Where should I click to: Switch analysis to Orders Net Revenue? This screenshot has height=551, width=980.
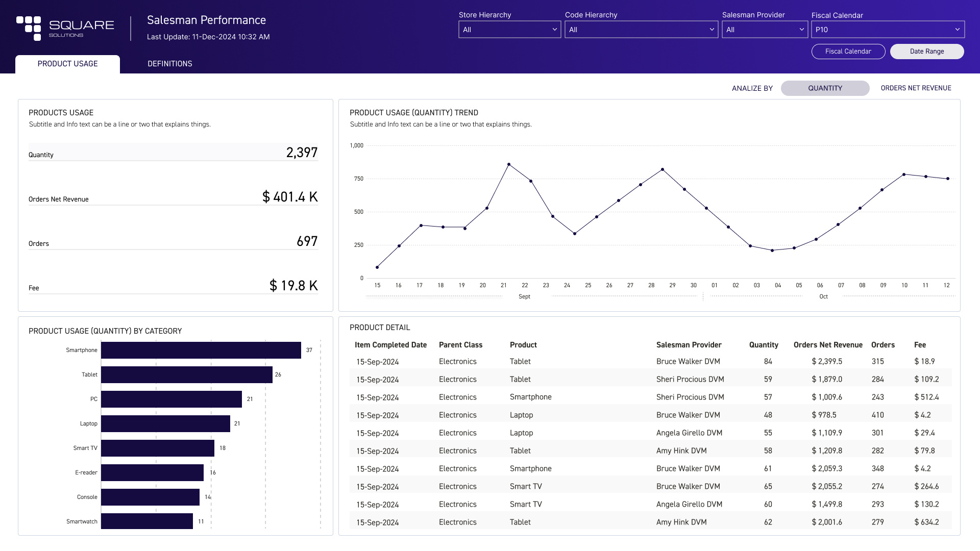(x=916, y=88)
